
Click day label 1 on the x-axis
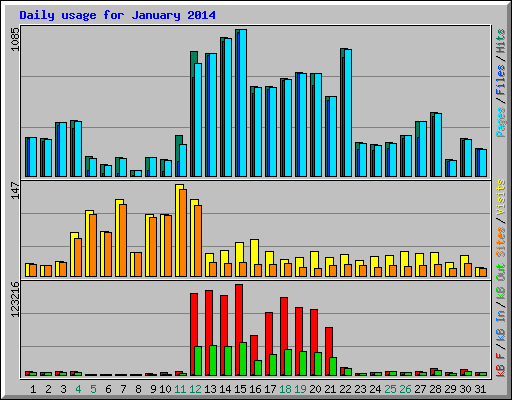33,389
